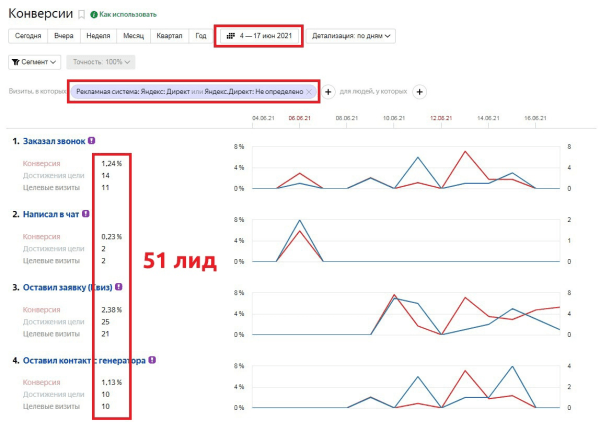Select the Месяц period button
Viewport: 600px width, 422px height.
coord(133,36)
